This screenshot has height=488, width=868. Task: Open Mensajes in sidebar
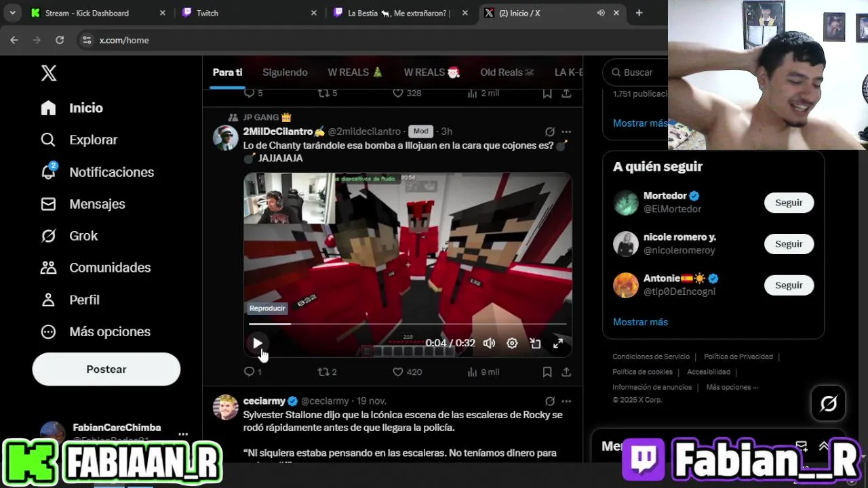coord(83,204)
